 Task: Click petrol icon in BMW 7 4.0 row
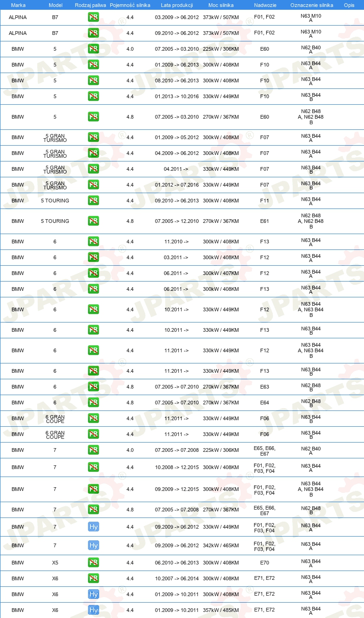tap(93, 450)
